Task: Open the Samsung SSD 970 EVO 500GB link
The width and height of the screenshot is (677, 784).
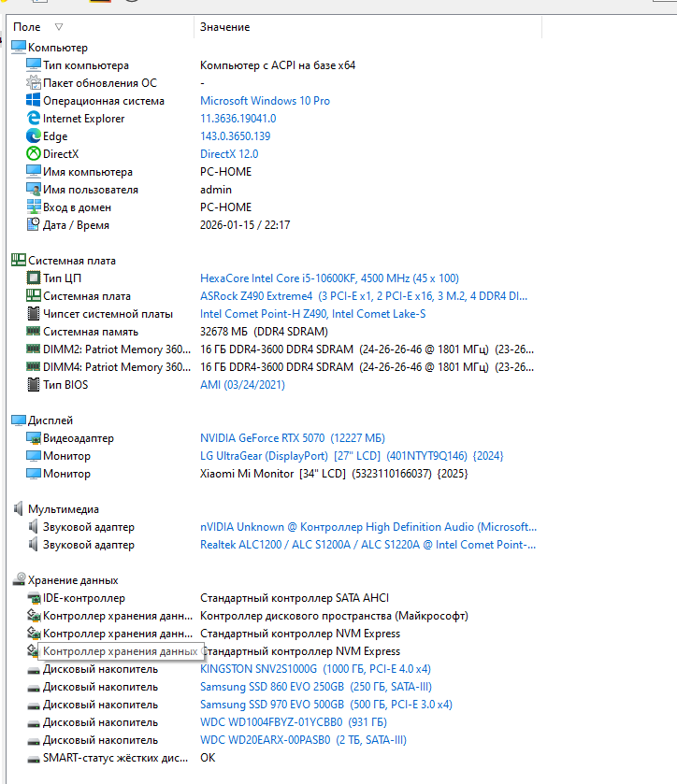Action: point(325,704)
